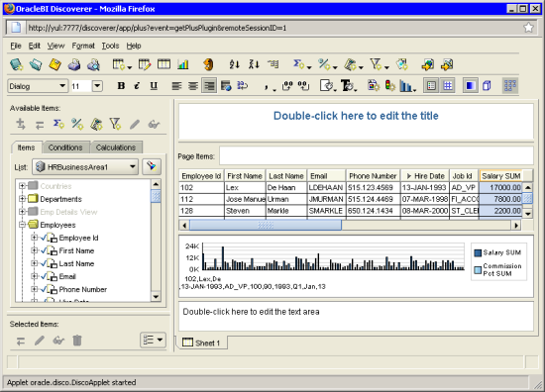The width and height of the screenshot is (545, 392).
Task: Click the decrease decimal places icon
Action: tap(304, 86)
